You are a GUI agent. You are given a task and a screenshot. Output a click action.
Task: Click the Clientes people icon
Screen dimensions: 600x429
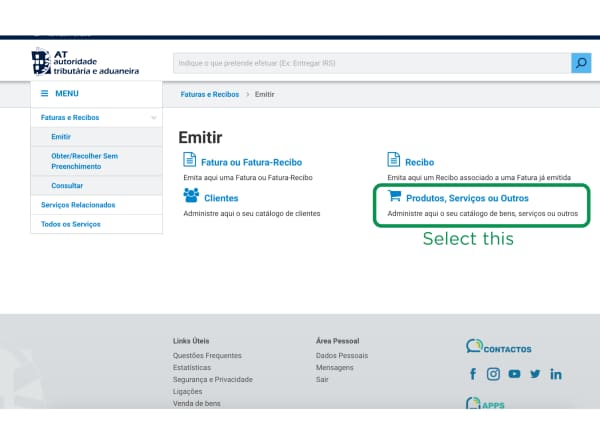click(191, 195)
